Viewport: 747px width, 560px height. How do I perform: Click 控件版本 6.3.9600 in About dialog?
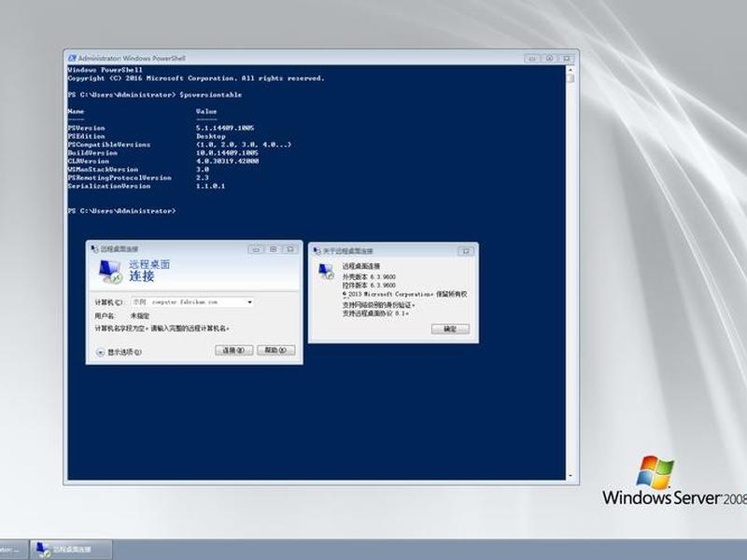(x=369, y=286)
